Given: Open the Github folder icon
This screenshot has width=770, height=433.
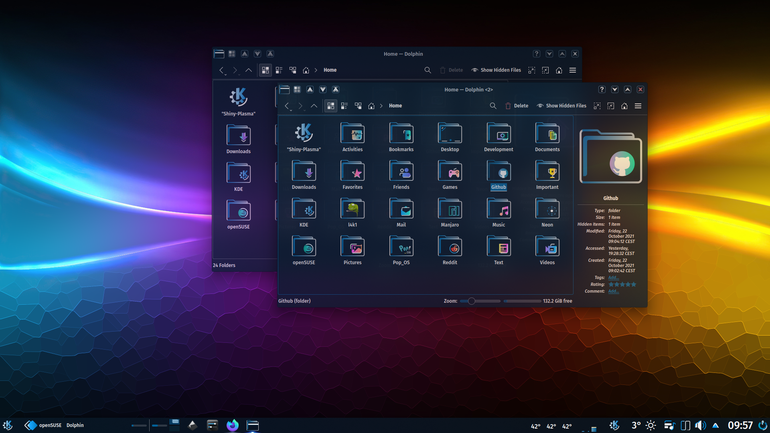Looking at the screenshot, I should [x=498, y=171].
